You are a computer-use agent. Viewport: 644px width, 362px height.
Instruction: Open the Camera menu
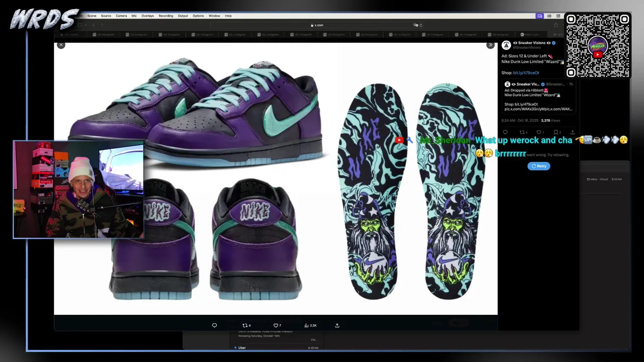121,16
